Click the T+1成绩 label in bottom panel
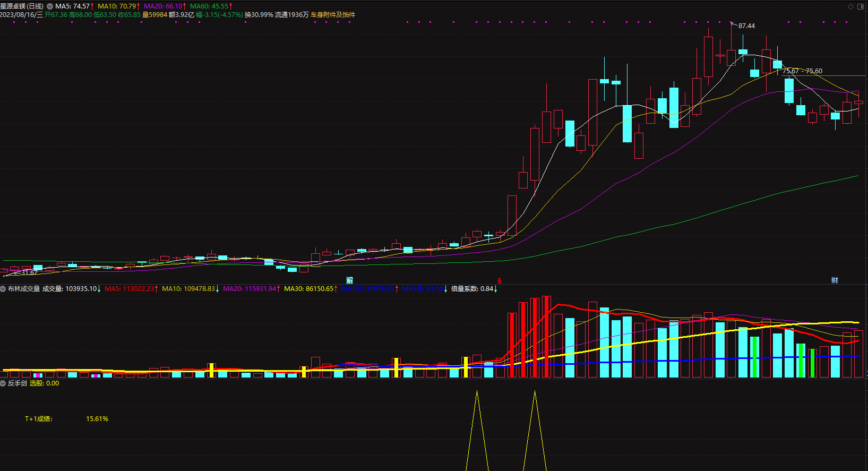 click(39, 419)
